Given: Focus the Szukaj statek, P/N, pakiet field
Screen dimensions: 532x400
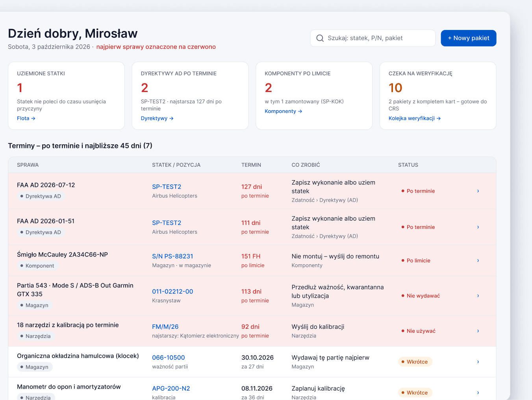Looking at the screenshot, I should pyautogui.click(x=373, y=38).
